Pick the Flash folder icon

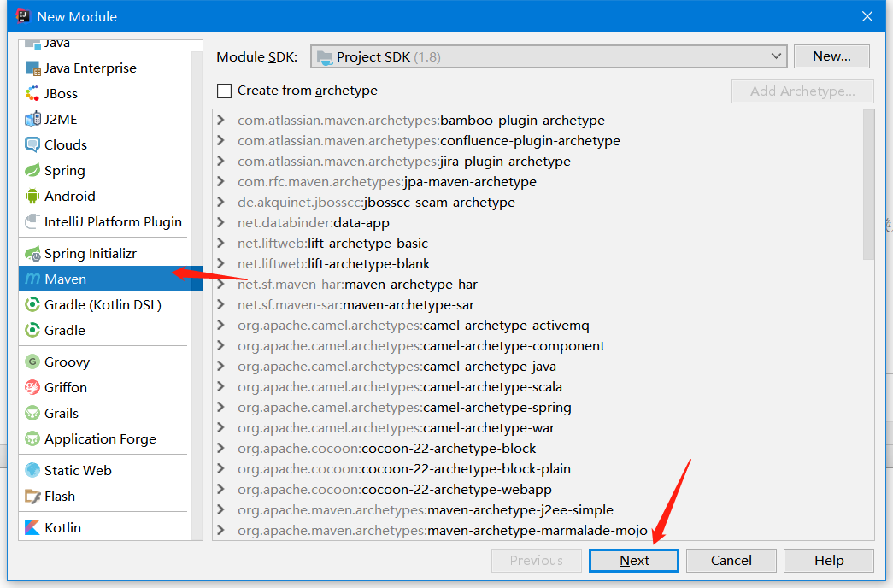point(33,497)
